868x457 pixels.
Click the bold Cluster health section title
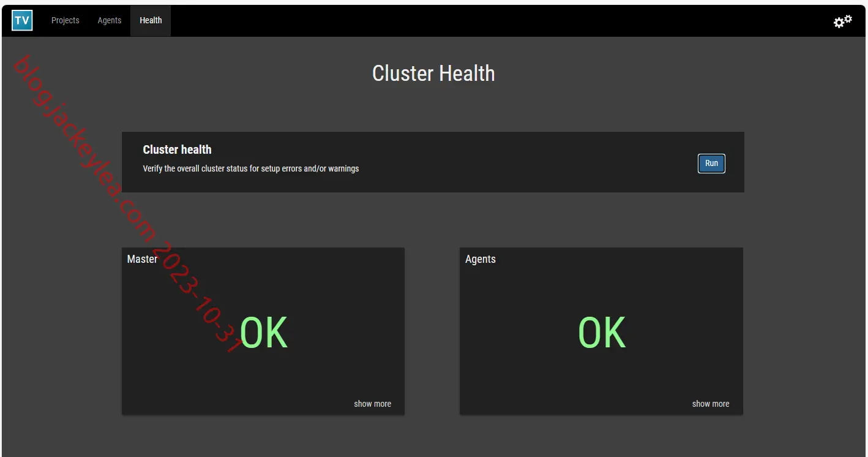pos(177,149)
